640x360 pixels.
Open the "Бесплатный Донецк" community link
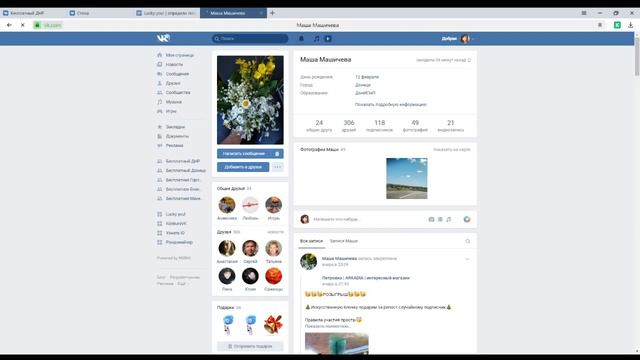[x=186, y=171]
